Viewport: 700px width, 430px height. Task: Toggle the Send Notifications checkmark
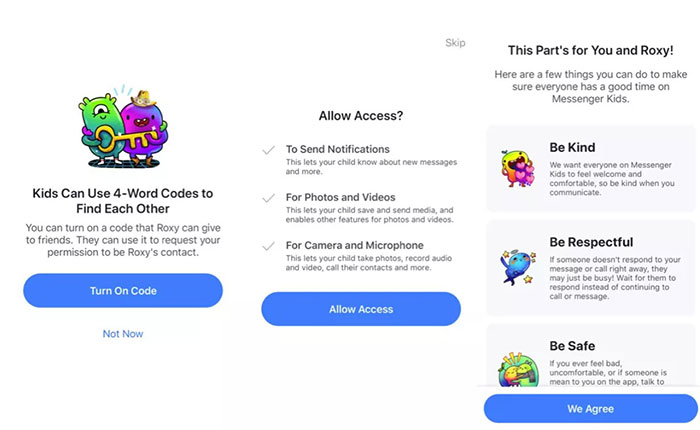pyautogui.click(x=268, y=150)
